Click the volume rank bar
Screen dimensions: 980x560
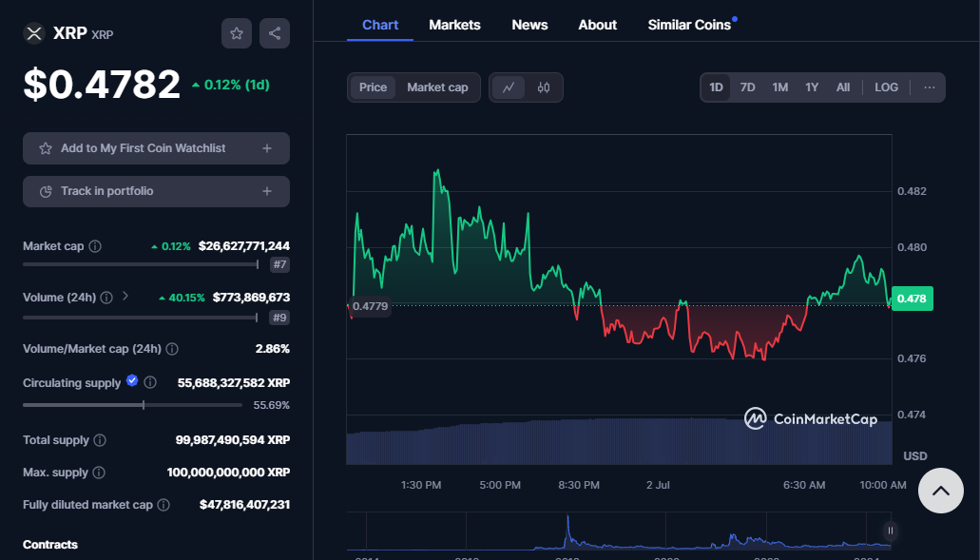pyautogui.click(x=141, y=318)
